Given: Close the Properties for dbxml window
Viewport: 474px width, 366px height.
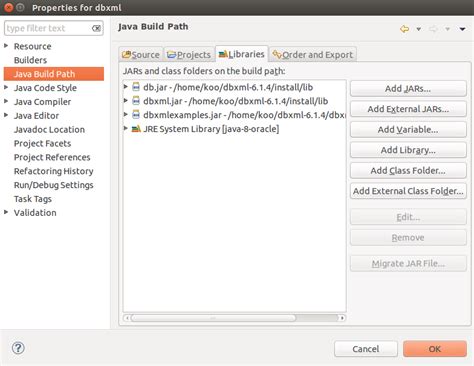Looking at the screenshot, I should [x=8, y=7].
